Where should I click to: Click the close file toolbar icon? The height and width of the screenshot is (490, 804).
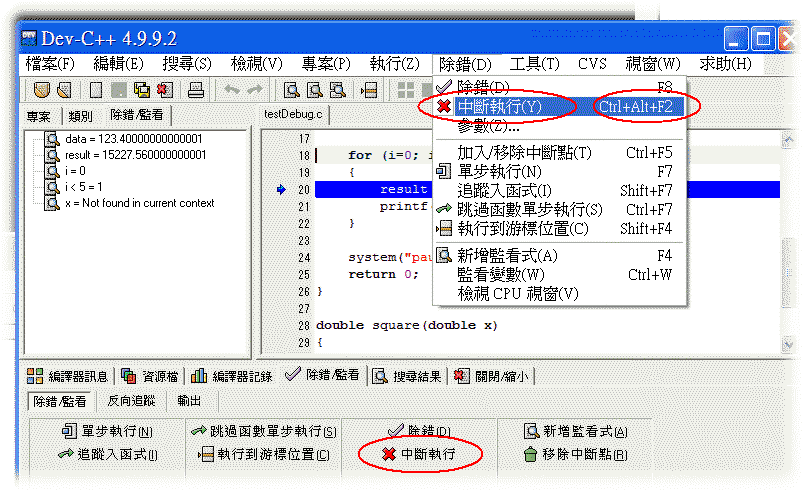[165, 90]
